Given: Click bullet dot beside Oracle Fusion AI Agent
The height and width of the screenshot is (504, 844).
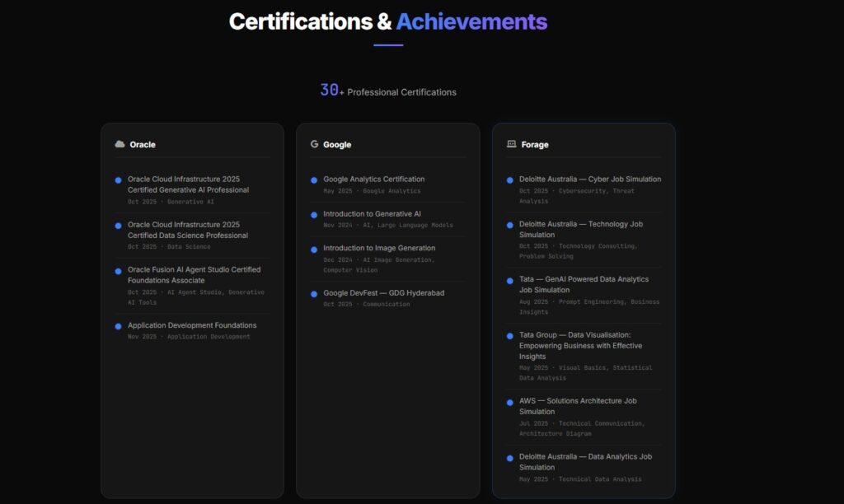Looking at the screenshot, I should click(118, 271).
